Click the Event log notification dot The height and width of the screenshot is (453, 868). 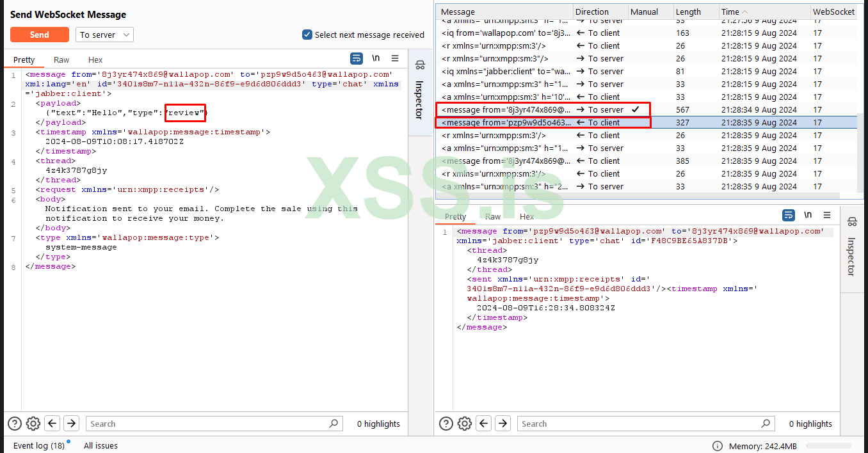(68, 441)
